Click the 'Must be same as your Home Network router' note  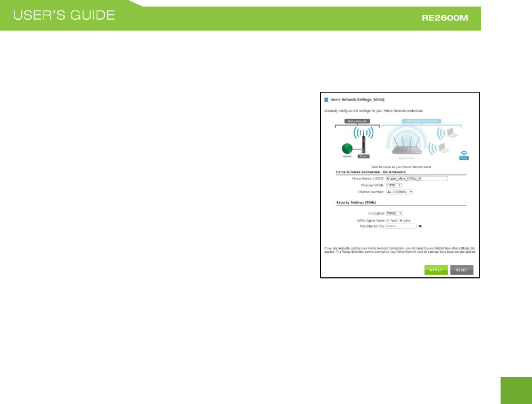(402, 167)
